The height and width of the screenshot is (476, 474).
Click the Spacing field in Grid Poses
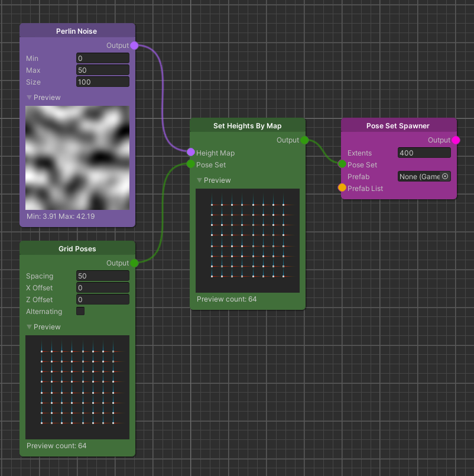[102, 276]
